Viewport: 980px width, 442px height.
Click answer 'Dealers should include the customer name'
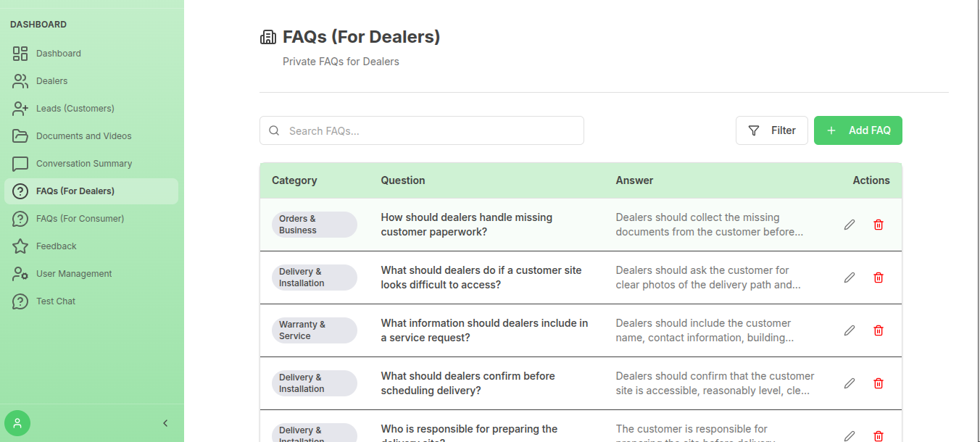point(705,330)
